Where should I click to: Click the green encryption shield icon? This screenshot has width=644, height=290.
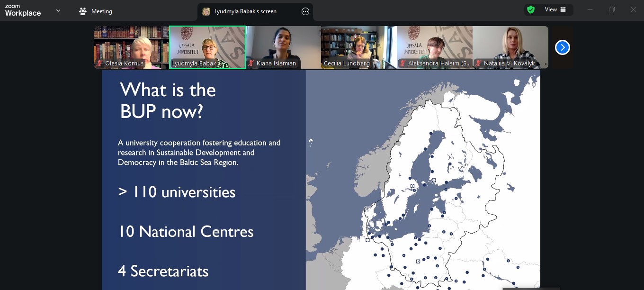[531, 9]
